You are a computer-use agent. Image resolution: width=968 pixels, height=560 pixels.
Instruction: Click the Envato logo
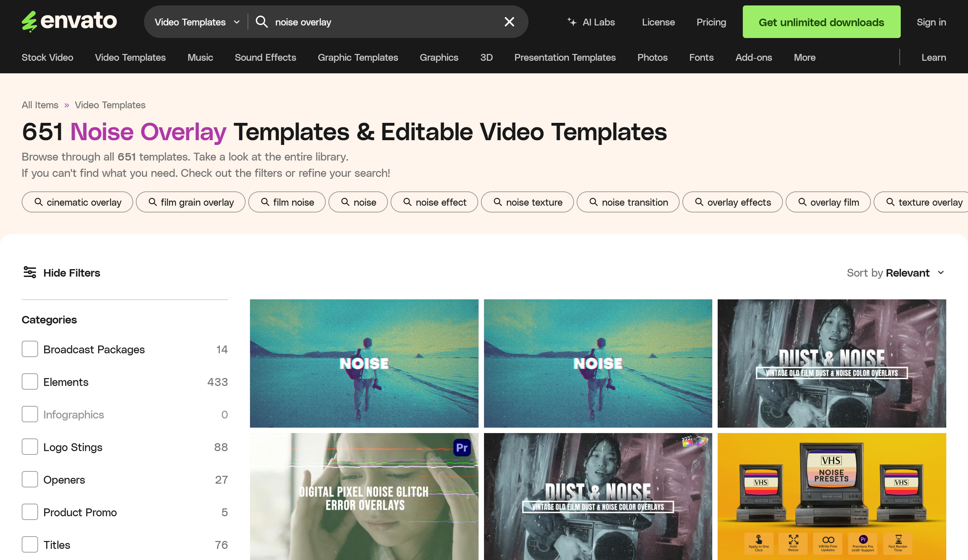pyautogui.click(x=69, y=21)
